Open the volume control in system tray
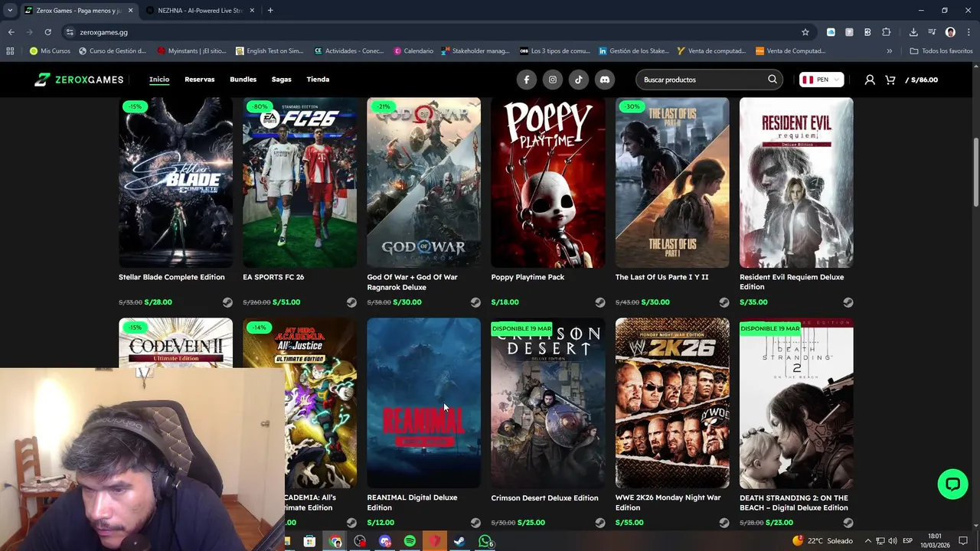980x551 pixels. pos(892,541)
